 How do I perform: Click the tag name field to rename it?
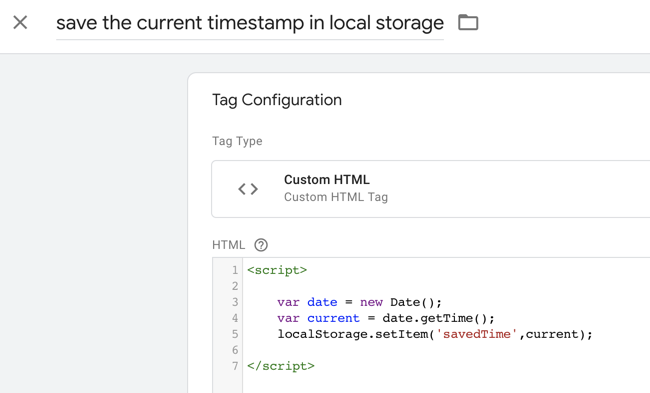tap(250, 23)
